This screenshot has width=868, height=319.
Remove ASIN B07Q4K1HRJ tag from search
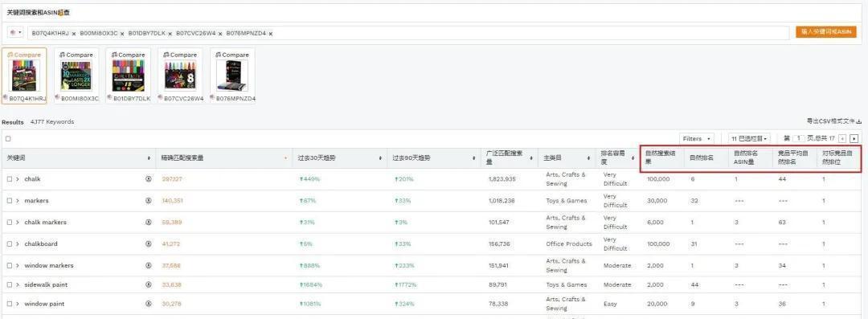click(x=74, y=34)
